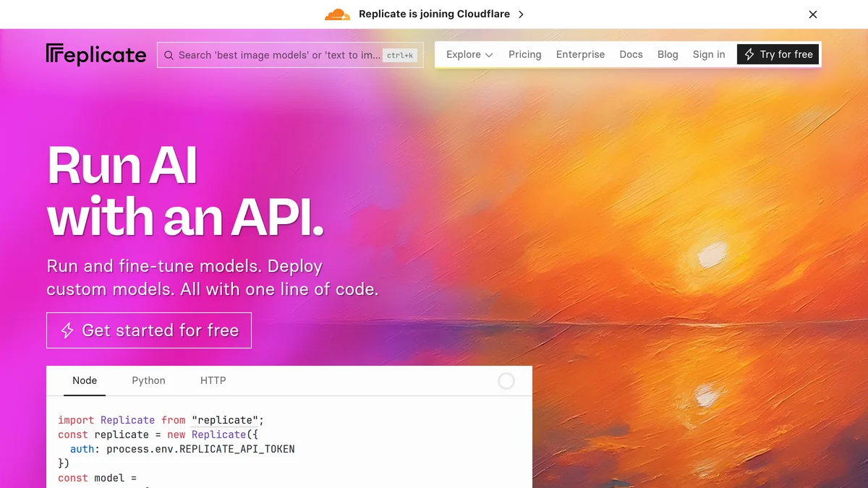Screen dimensions: 868x488
Task: Click the circular loader in the code panel
Action: tap(506, 381)
